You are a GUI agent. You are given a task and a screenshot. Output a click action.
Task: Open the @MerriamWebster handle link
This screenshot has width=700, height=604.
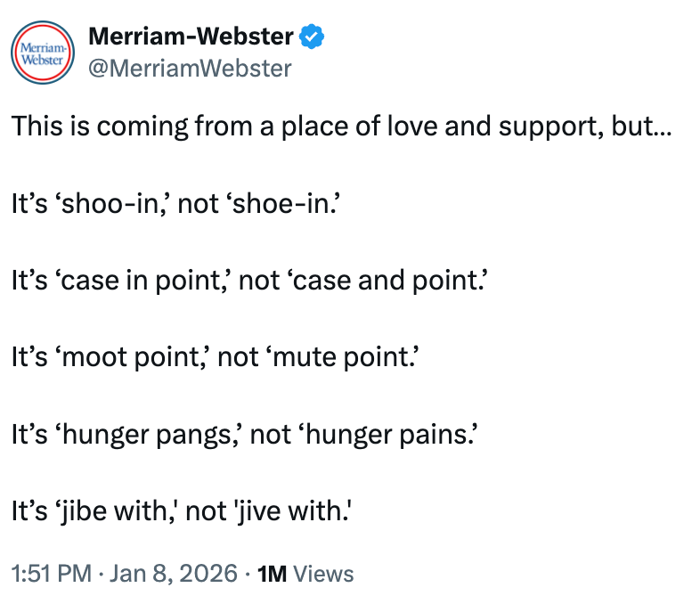point(190,68)
